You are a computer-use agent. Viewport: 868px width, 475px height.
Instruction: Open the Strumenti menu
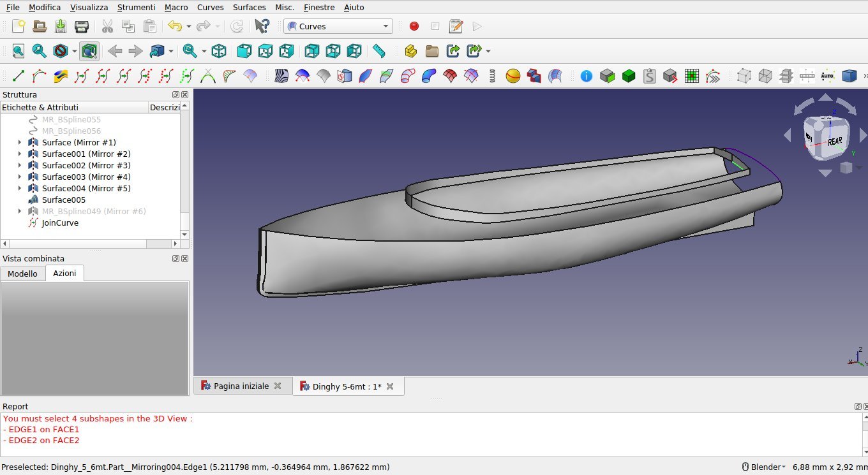pos(136,7)
